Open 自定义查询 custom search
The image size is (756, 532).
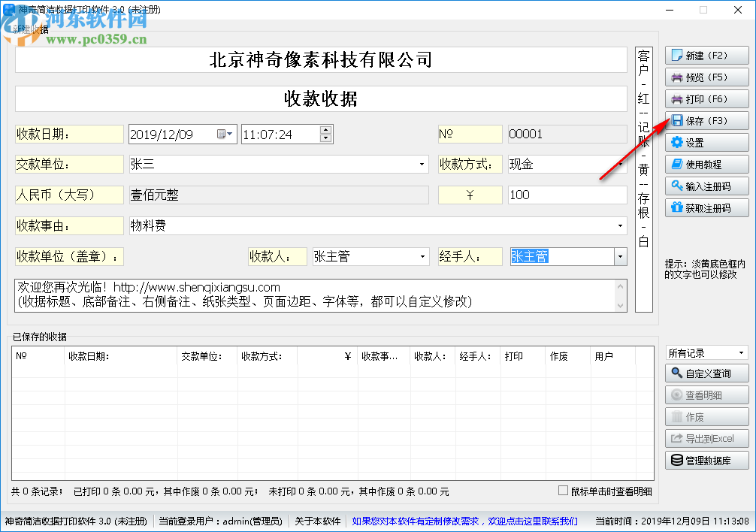706,373
